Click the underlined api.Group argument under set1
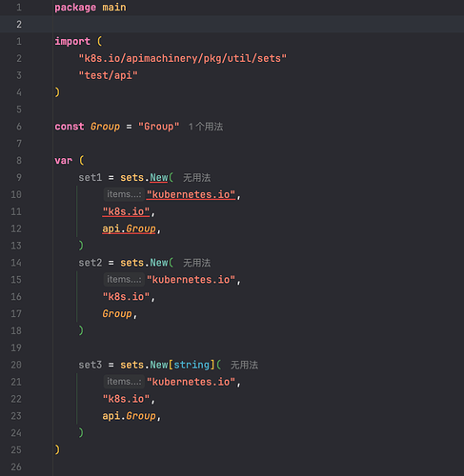This screenshot has width=464, height=476. (x=129, y=228)
